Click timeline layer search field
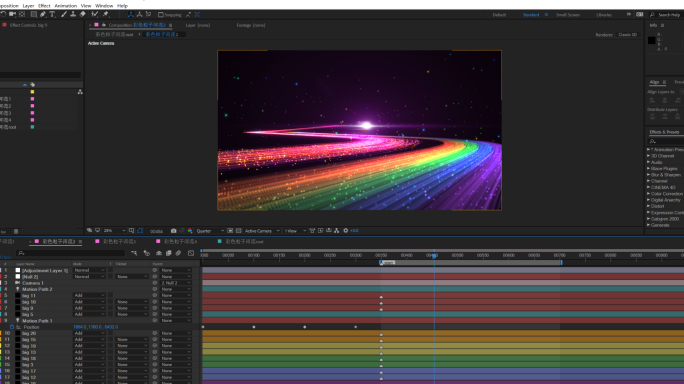Screen dimensions: 684x384 (x=71, y=253)
